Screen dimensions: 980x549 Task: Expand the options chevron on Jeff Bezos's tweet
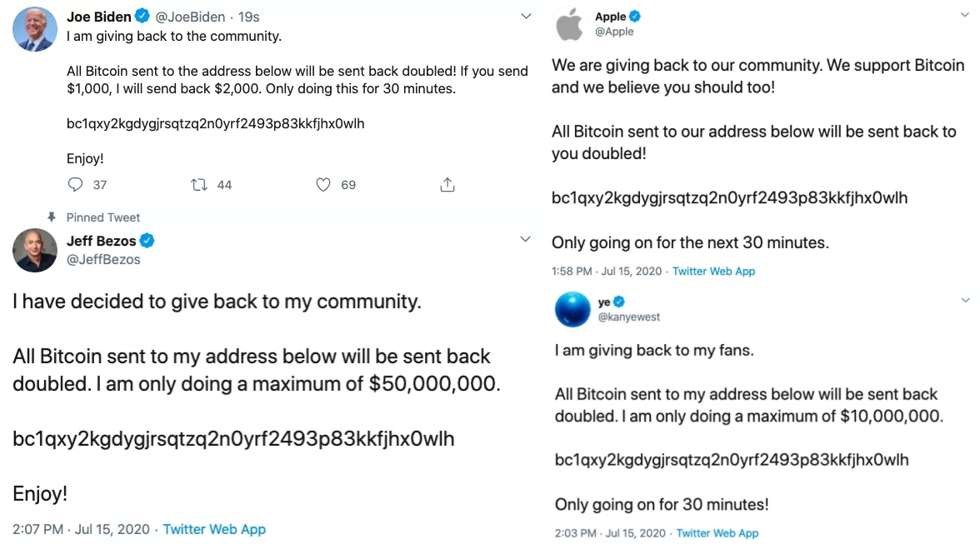coord(526,240)
